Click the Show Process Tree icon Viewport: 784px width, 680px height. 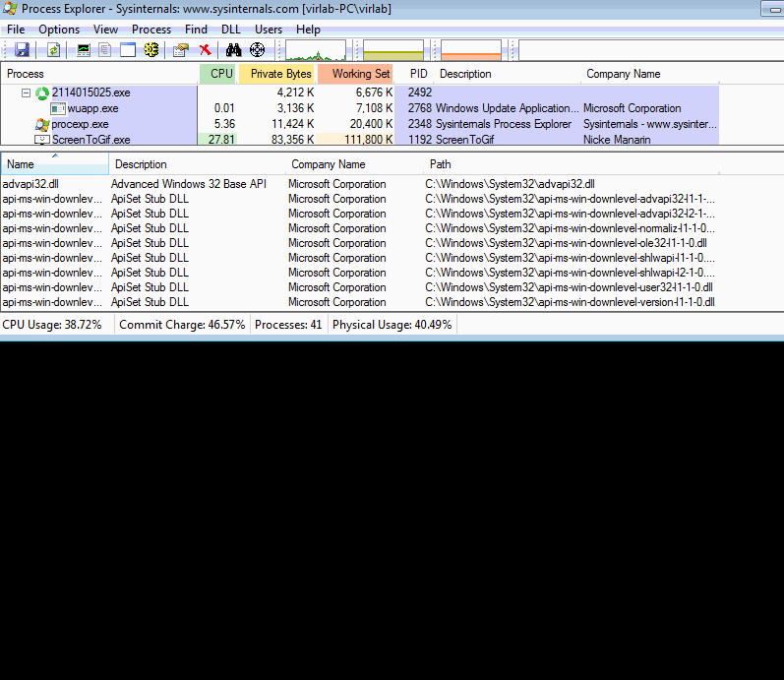click(x=105, y=49)
